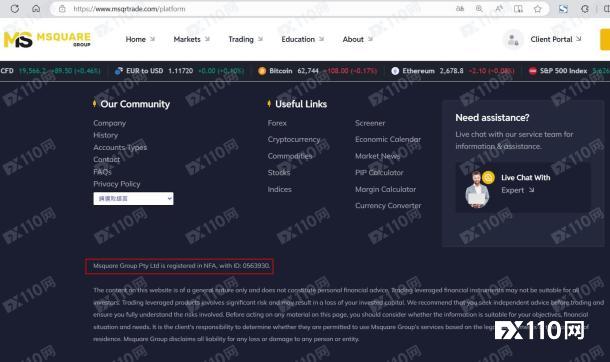Open the language selection dropdown
The height and width of the screenshot is (362, 610).
133,199
